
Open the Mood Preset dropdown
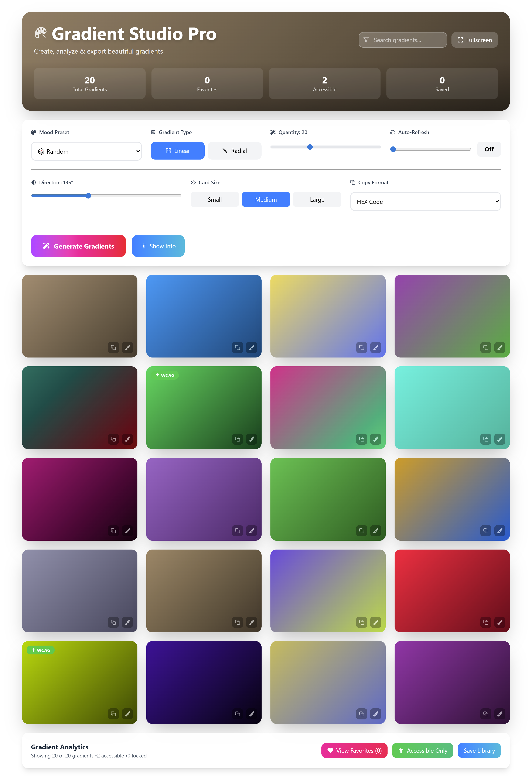click(x=86, y=151)
